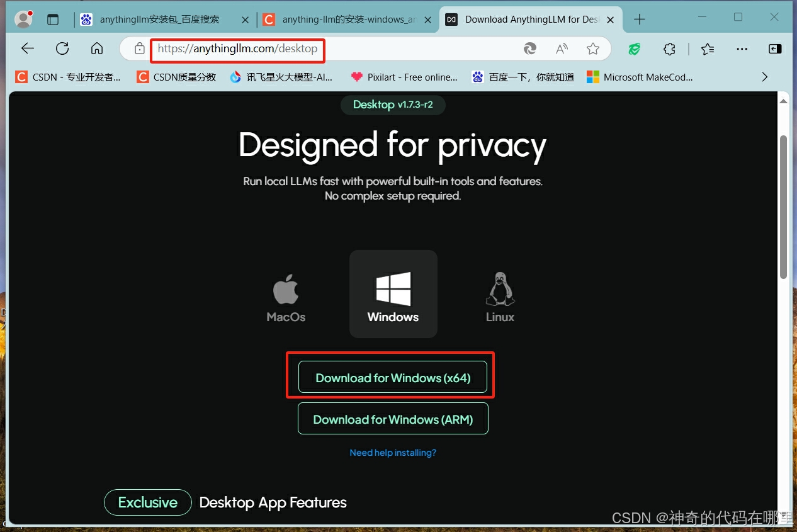View site information lock icon
Image resolution: width=797 pixels, height=532 pixels.
[140, 48]
